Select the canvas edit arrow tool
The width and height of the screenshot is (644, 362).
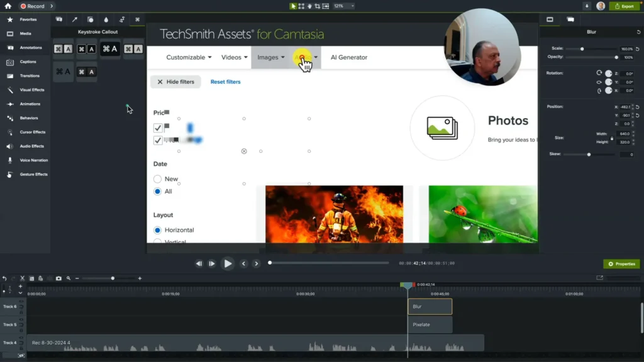(293, 6)
